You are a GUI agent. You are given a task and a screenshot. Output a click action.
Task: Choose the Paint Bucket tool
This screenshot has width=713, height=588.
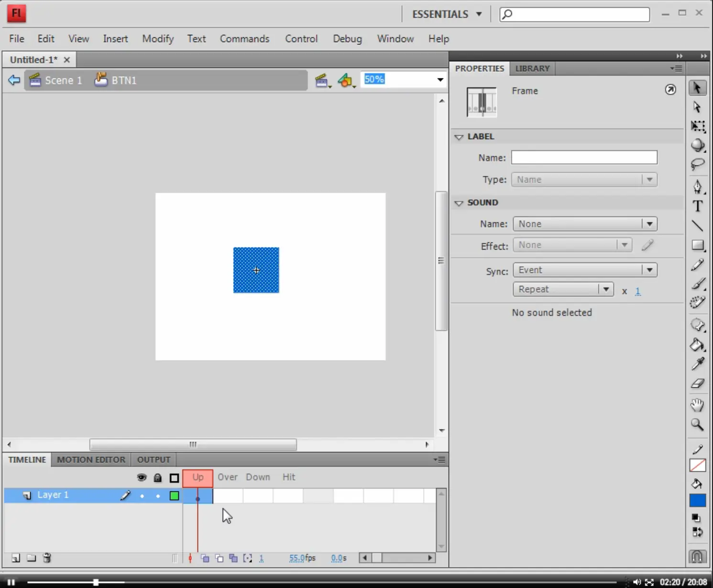pos(697,345)
